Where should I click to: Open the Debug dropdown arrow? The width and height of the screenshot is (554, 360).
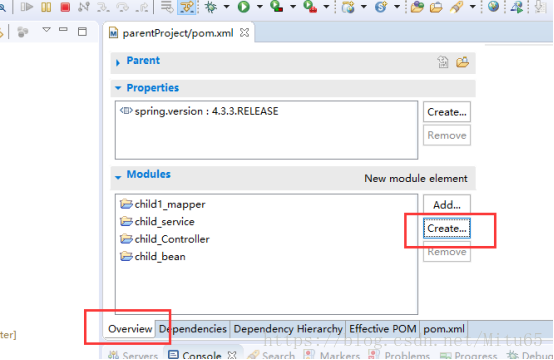[x=226, y=6]
